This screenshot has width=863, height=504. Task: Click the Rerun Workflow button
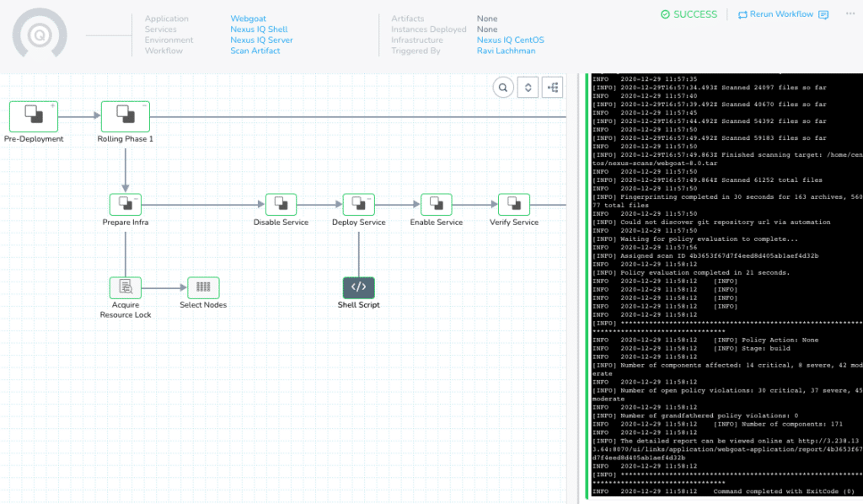[x=775, y=14]
